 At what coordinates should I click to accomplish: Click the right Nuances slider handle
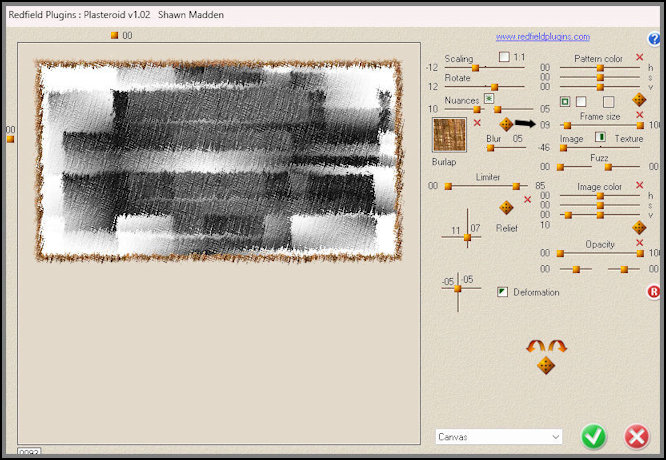[x=497, y=110]
